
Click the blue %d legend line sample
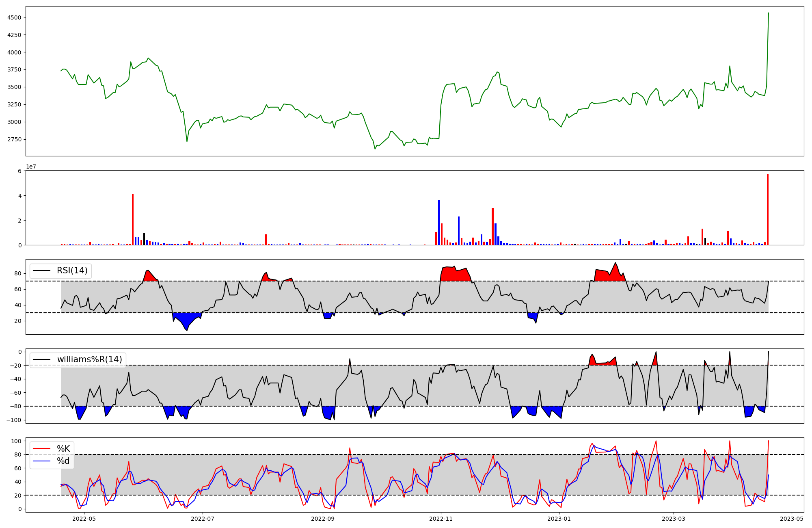point(42,461)
